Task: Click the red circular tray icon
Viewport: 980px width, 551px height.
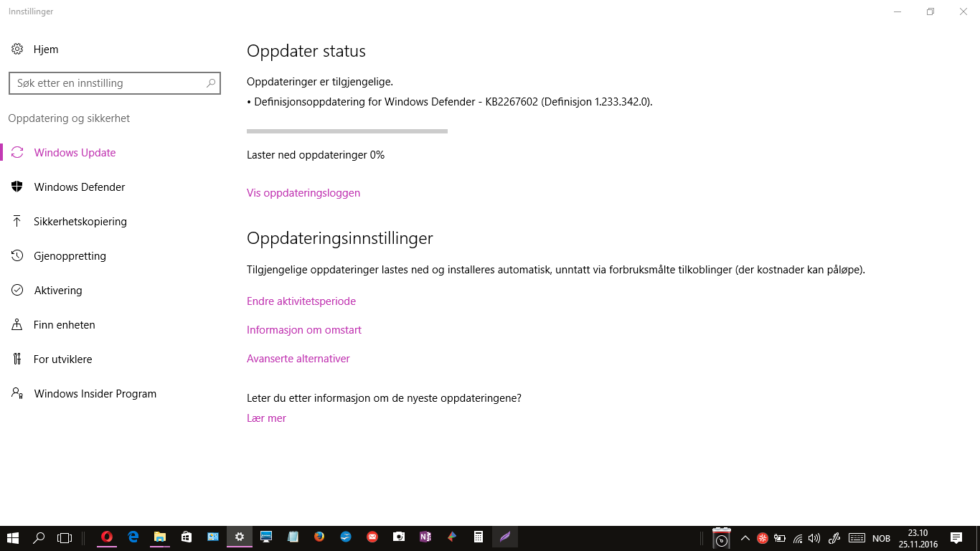Action: pos(763,538)
